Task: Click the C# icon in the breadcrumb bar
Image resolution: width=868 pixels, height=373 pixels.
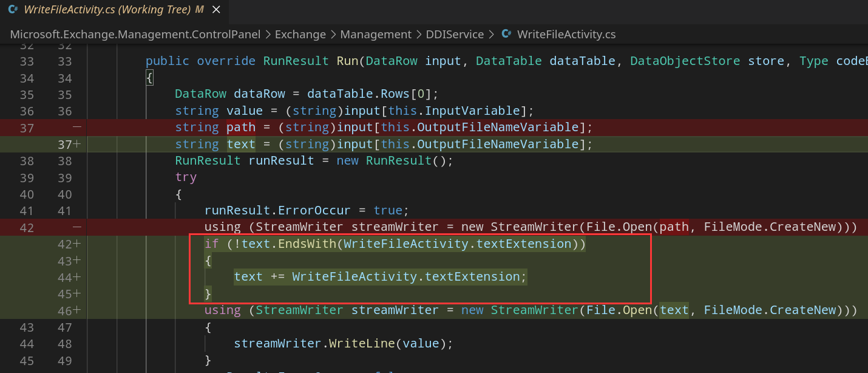Action: 506,35
